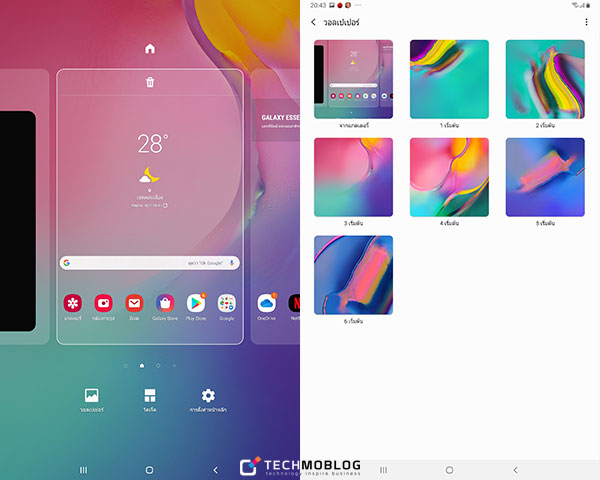Image resolution: width=600 pixels, height=480 pixels.
Task: Tap the 20:43 clock in status bar
Action: click(x=318, y=5)
